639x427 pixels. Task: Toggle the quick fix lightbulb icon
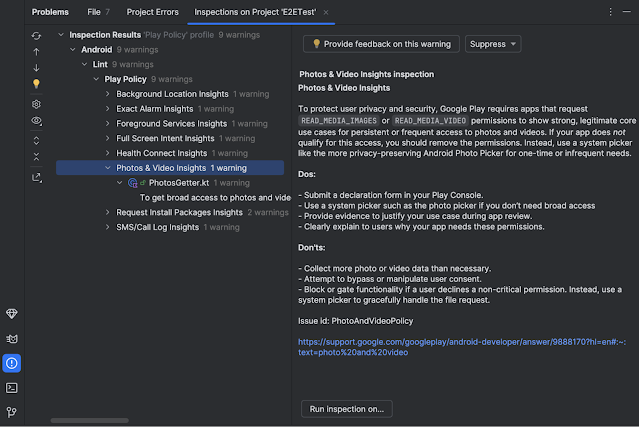pos(37,84)
